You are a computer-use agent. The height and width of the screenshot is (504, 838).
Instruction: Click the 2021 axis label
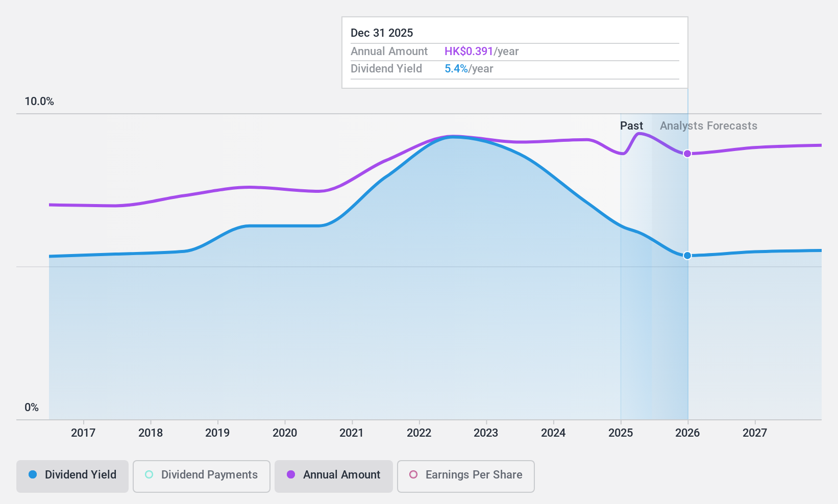click(x=352, y=433)
